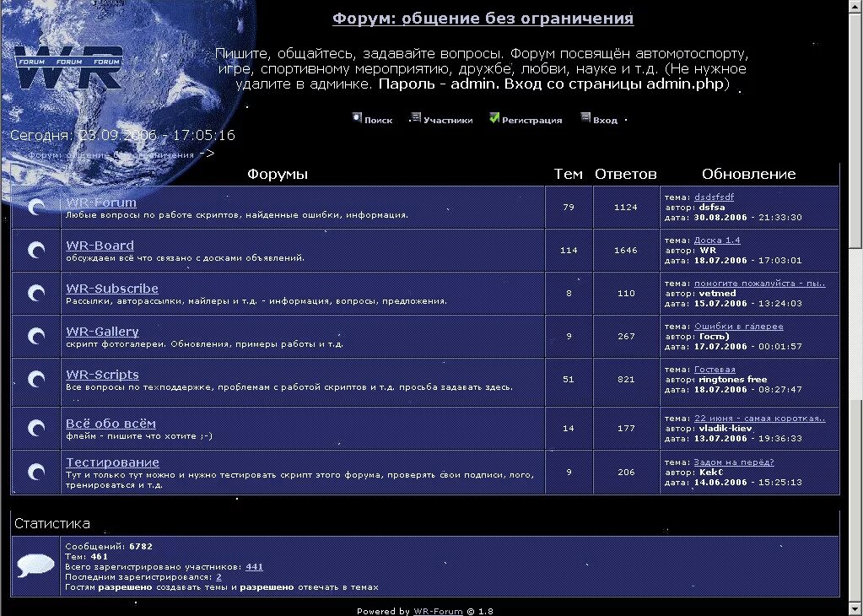Click topic count 79 for WR-Forum
The width and height of the screenshot is (863, 616).
click(569, 207)
